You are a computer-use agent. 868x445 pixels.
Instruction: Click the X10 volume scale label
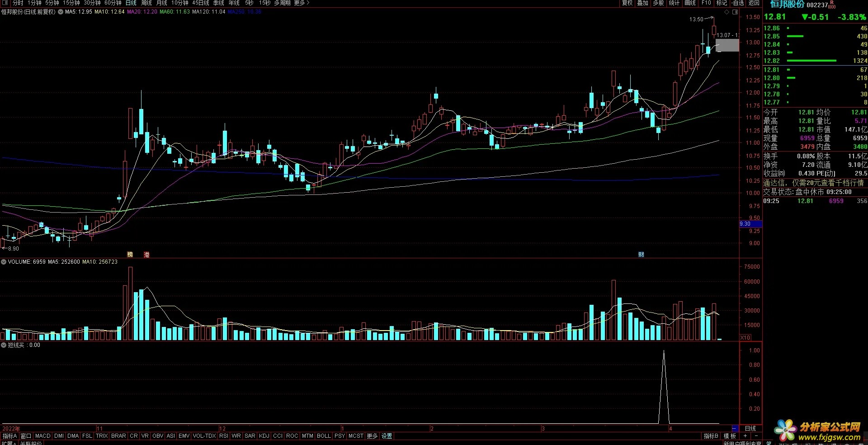point(745,337)
